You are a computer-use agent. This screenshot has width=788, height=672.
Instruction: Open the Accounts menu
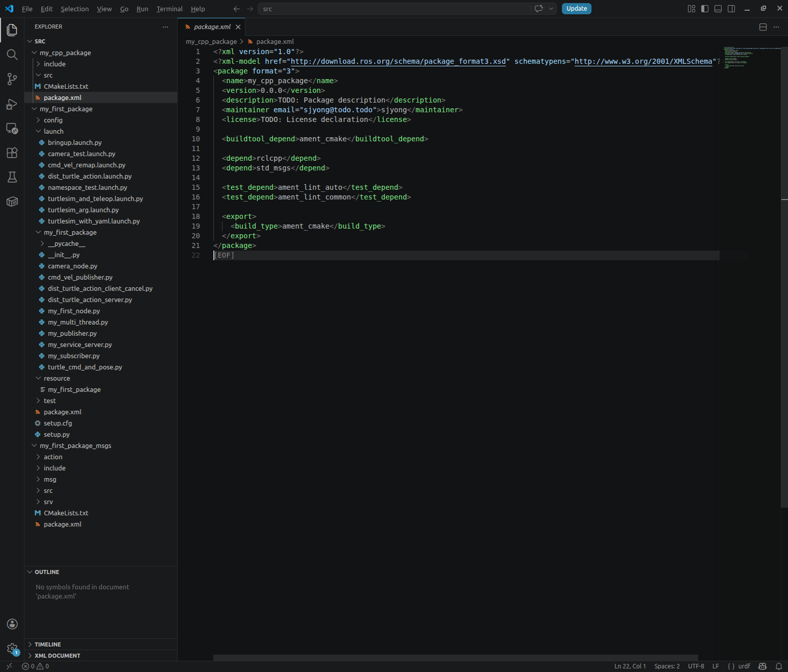pos(12,624)
